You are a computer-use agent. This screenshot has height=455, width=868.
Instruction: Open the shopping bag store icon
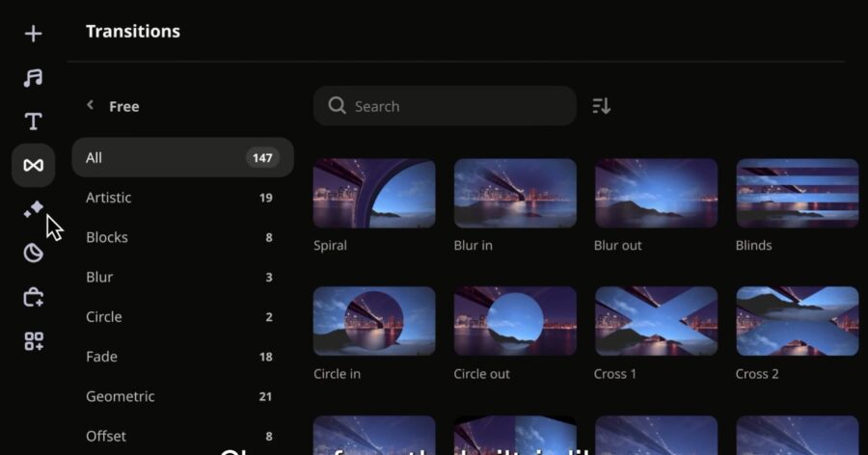click(33, 297)
